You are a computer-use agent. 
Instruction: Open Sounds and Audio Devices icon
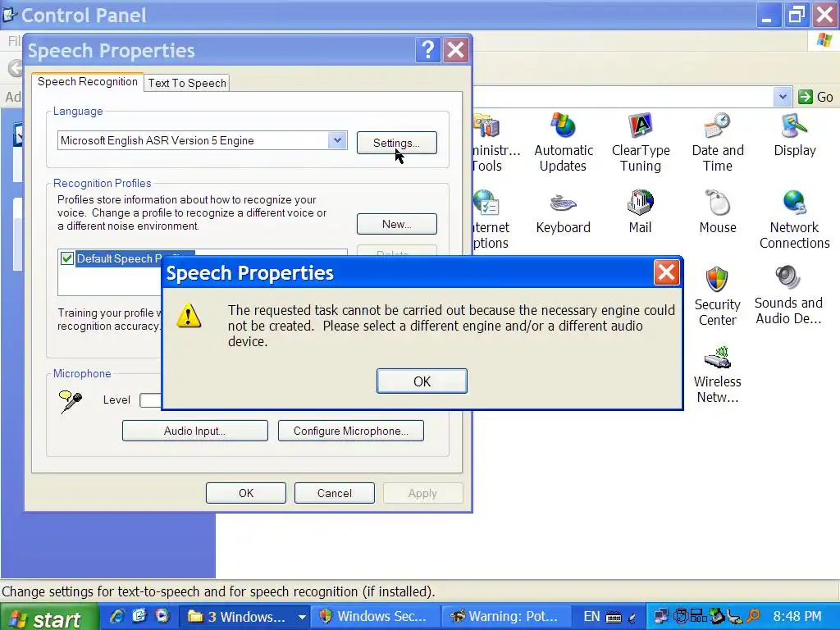pyautogui.click(x=788, y=295)
